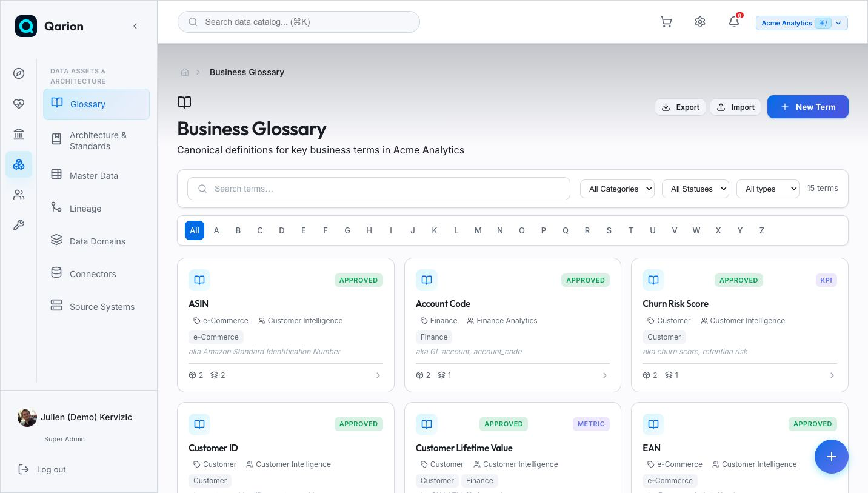Viewport: 868px width, 493px height.
Task: Go to Master Data
Action: click(x=96, y=176)
